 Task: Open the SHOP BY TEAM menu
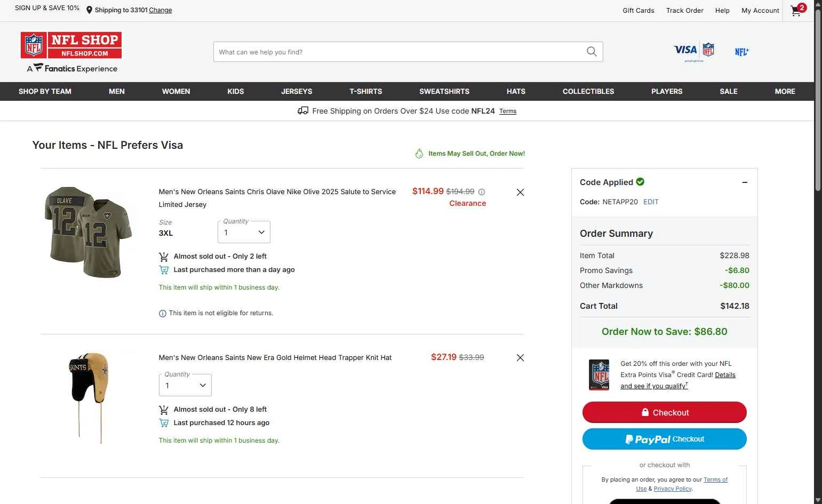45,91
